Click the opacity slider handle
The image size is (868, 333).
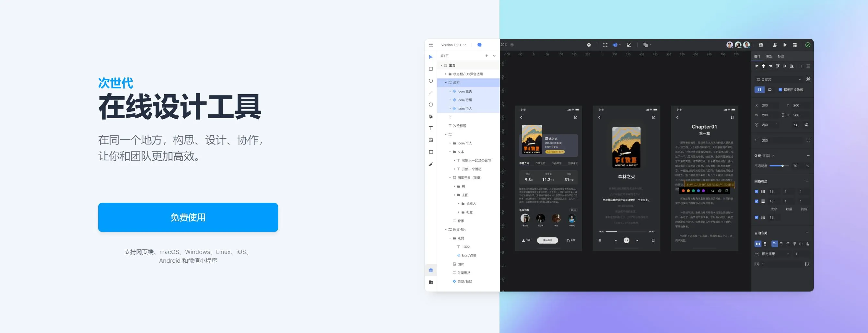782,166
